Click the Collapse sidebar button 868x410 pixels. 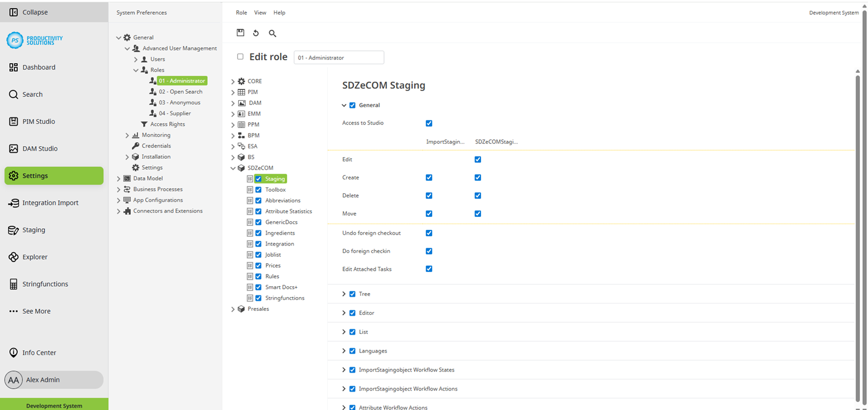point(29,11)
